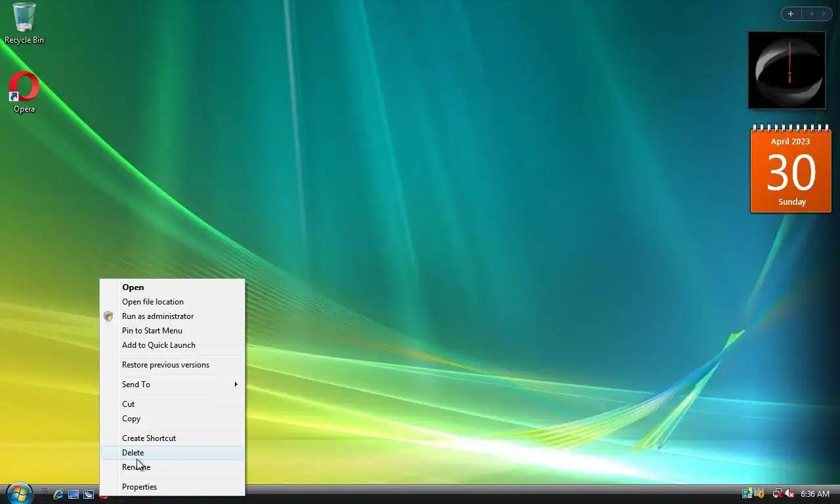The image size is (840, 504).
Task: Select Create Shortcut
Action: (x=172, y=438)
